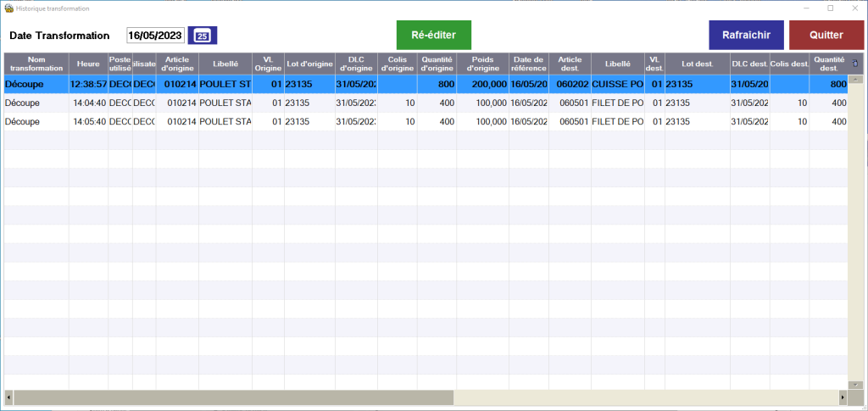Click the Rafraîchir button
Screen dimensions: 868x411
(746, 36)
